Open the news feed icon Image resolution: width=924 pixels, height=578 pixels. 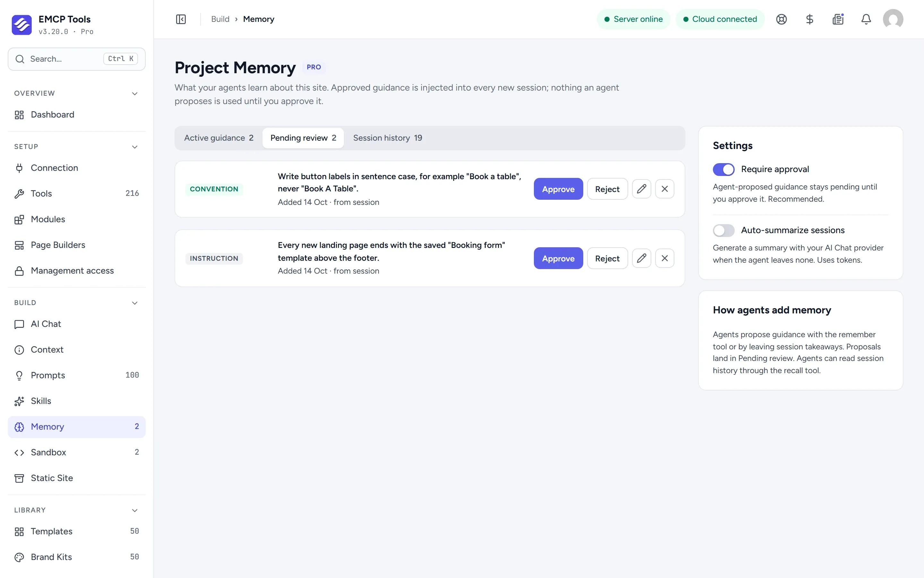pyautogui.click(x=838, y=19)
